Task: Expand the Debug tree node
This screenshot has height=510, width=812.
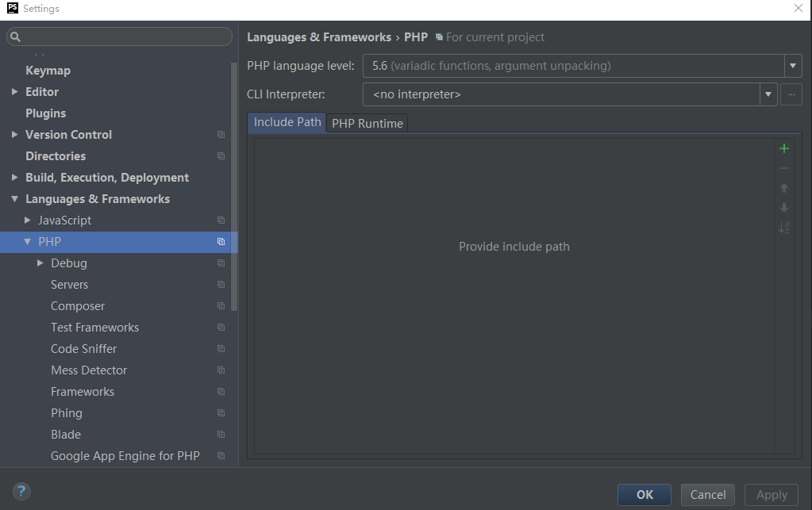Action: click(x=40, y=263)
